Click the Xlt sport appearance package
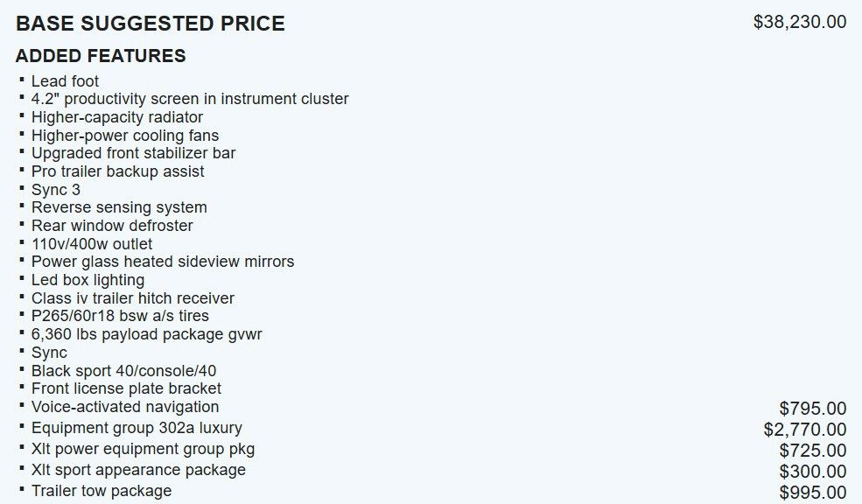This screenshot has width=862, height=504. coord(138,470)
